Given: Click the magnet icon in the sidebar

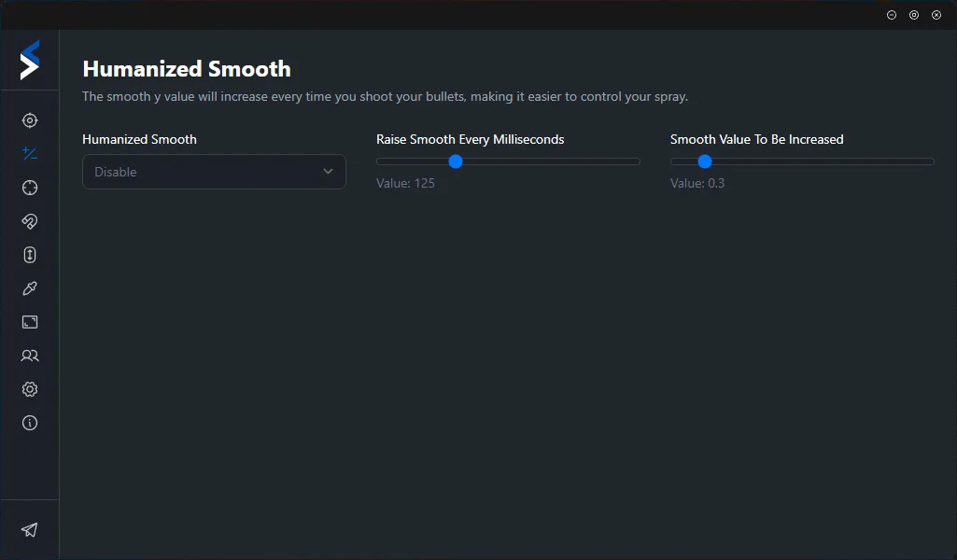Looking at the screenshot, I should (30, 221).
